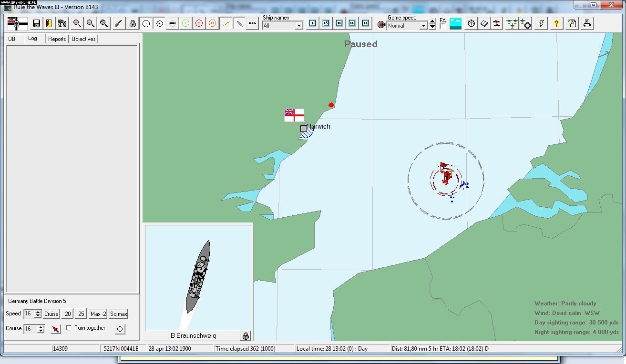
Task: Open the signal book icon
Action: click(x=484, y=23)
